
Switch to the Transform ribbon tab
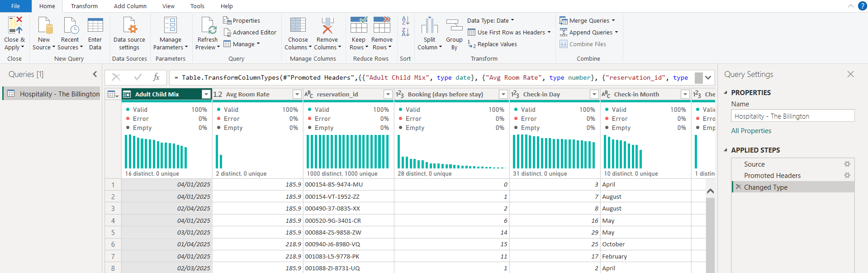84,6
